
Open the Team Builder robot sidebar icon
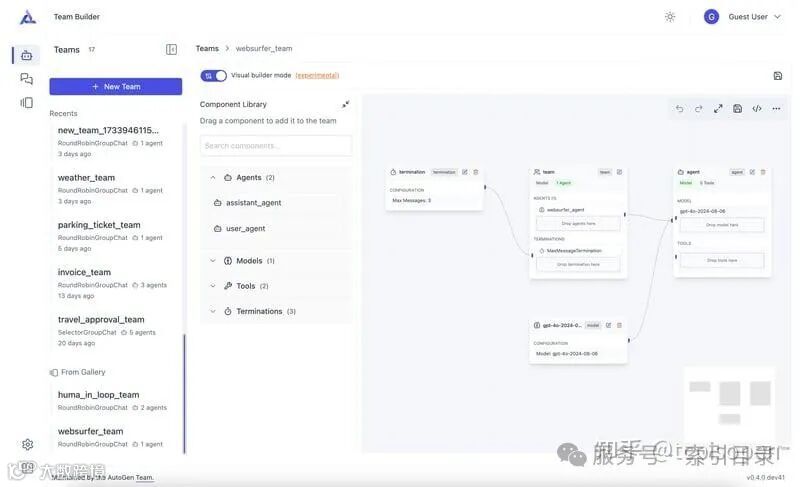tap(27, 55)
